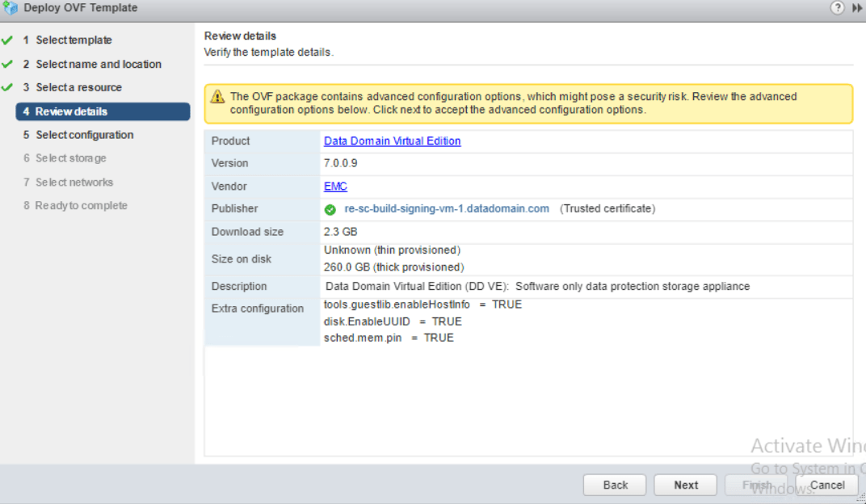Click the Next button
The image size is (866, 504).
coord(685,485)
